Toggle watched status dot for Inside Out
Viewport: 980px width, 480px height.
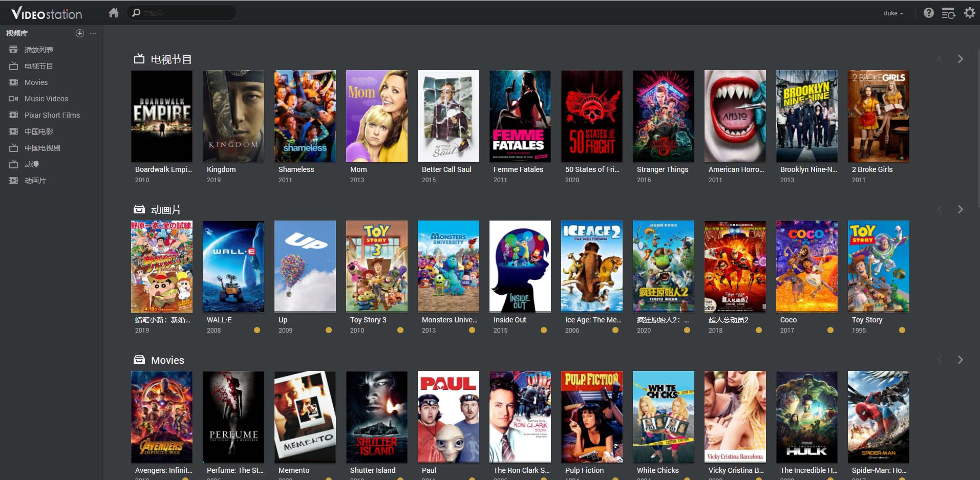click(x=544, y=330)
